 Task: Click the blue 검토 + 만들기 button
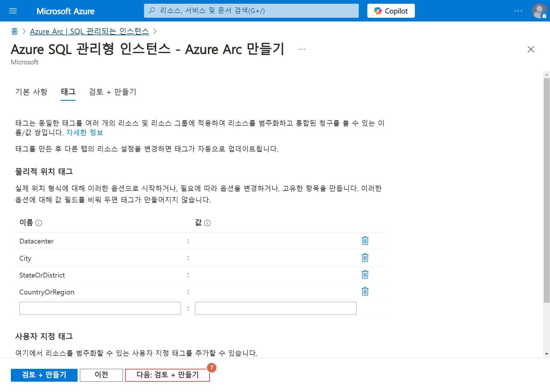[x=44, y=375]
